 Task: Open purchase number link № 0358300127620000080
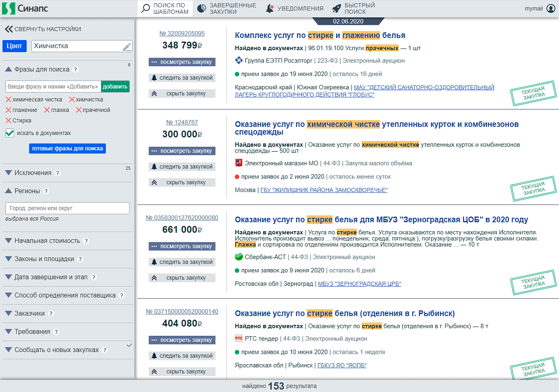tap(182, 218)
